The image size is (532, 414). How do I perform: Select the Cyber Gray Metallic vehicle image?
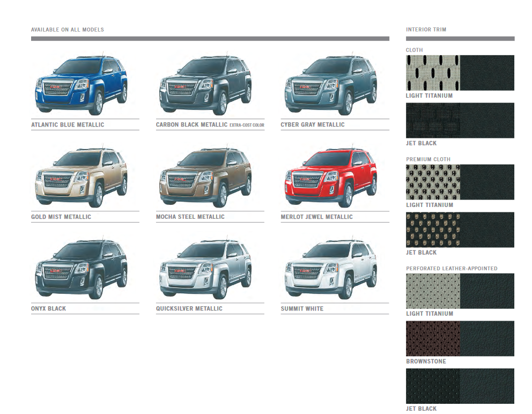pos(331,85)
